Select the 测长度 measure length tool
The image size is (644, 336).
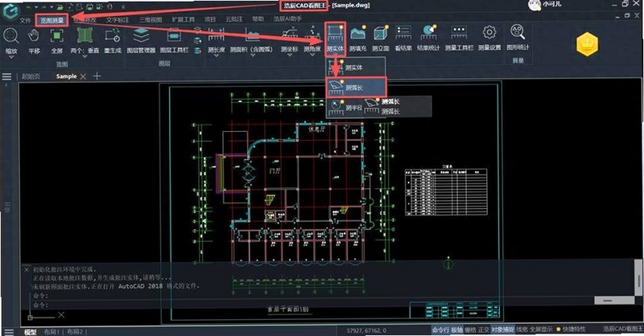point(217,40)
